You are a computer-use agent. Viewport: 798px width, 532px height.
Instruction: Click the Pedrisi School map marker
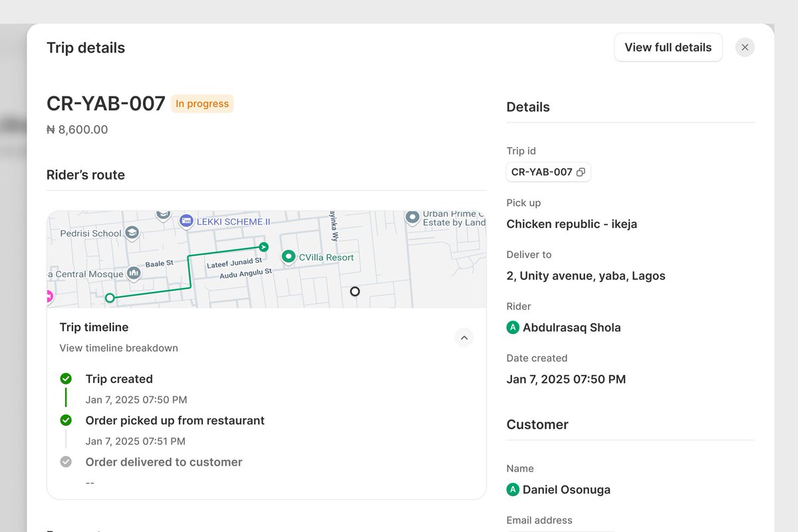click(x=132, y=233)
